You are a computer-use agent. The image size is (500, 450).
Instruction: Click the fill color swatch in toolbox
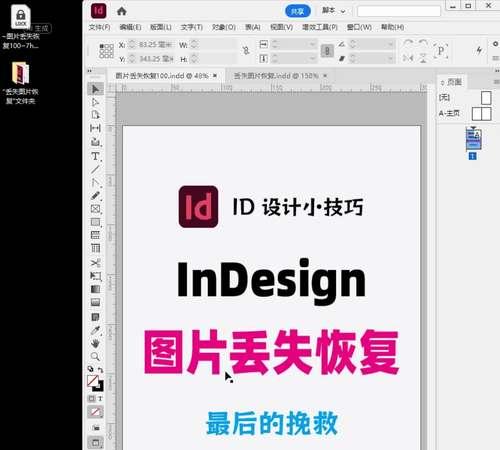click(x=93, y=381)
